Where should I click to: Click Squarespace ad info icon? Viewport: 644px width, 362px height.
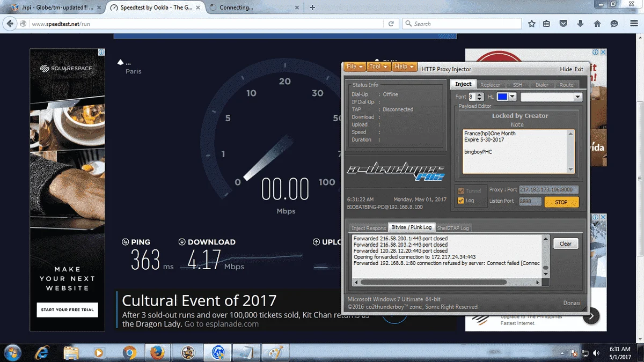(101, 52)
